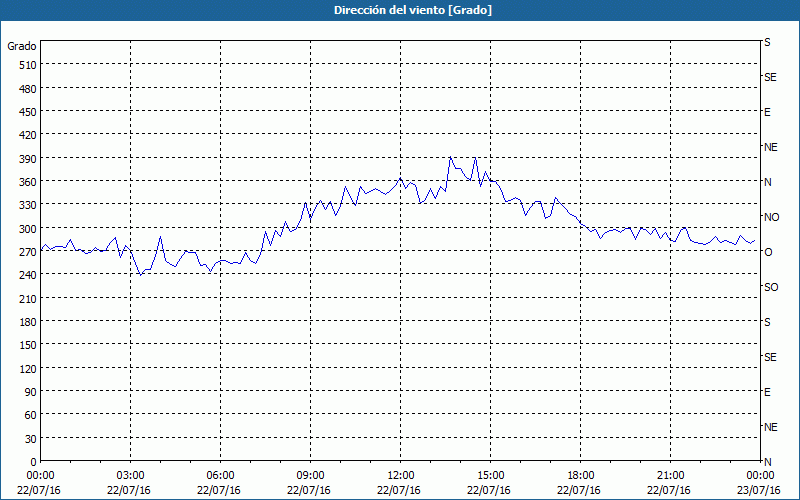The image size is (800, 500).
Task: Click the 240 y-axis value
Action: pyautogui.click(x=28, y=276)
